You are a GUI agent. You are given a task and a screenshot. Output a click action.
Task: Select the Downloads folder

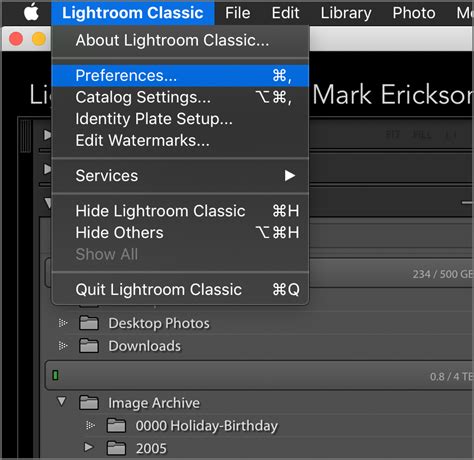pyautogui.click(x=145, y=346)
